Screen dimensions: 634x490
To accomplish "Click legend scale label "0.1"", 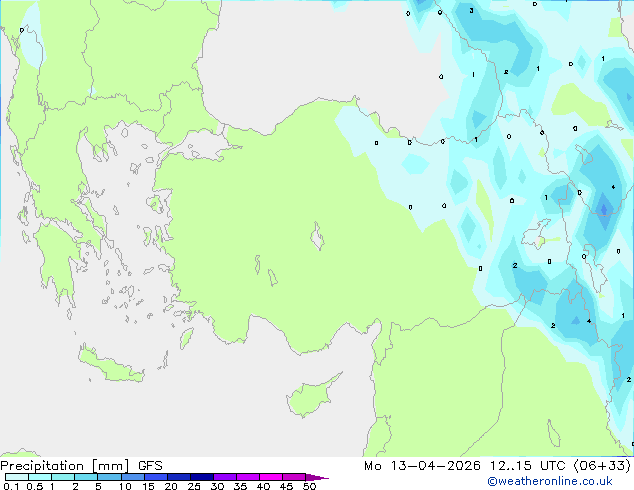I will 11,486.
